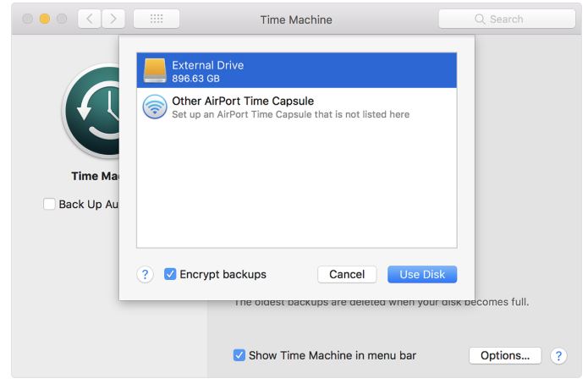Enable the Back Up Automatically checkbox
The height and width of the screenshot is (384, 588).
pyautogui.click(x=49, y=204)
